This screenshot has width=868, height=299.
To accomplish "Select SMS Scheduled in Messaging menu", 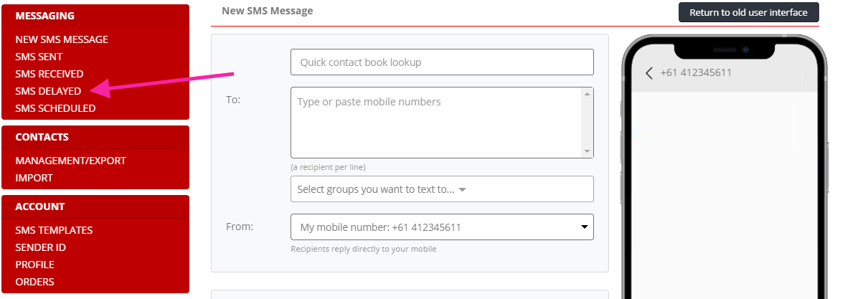I will 55,108.
